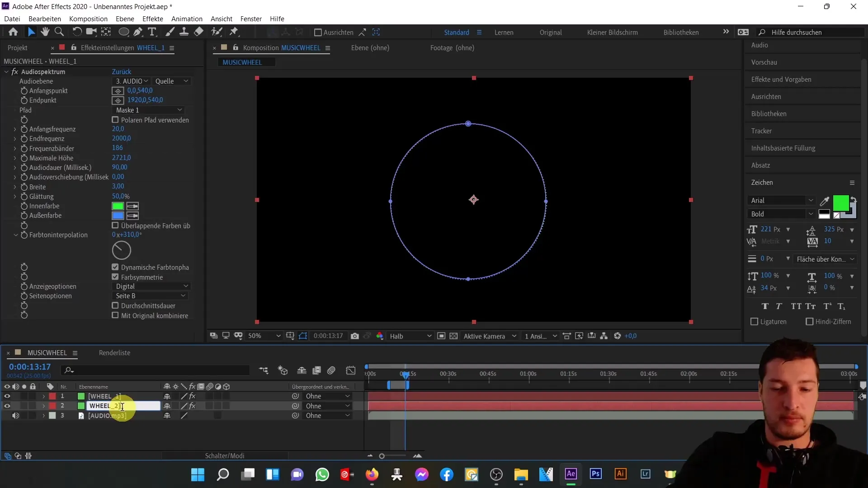
Task: Click the Anfangspunkt crosshair point picker
Action: (x=118, y=91)
